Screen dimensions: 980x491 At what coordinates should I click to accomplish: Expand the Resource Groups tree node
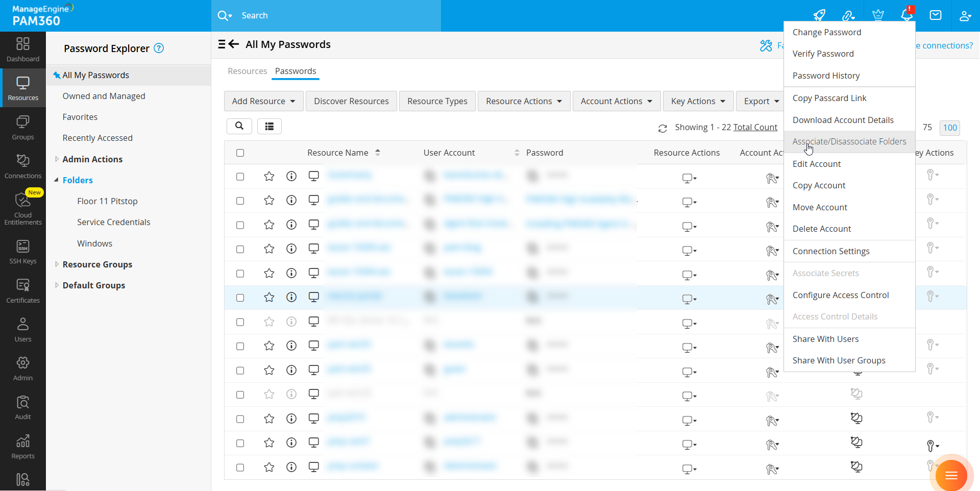(x=57, y=264)
